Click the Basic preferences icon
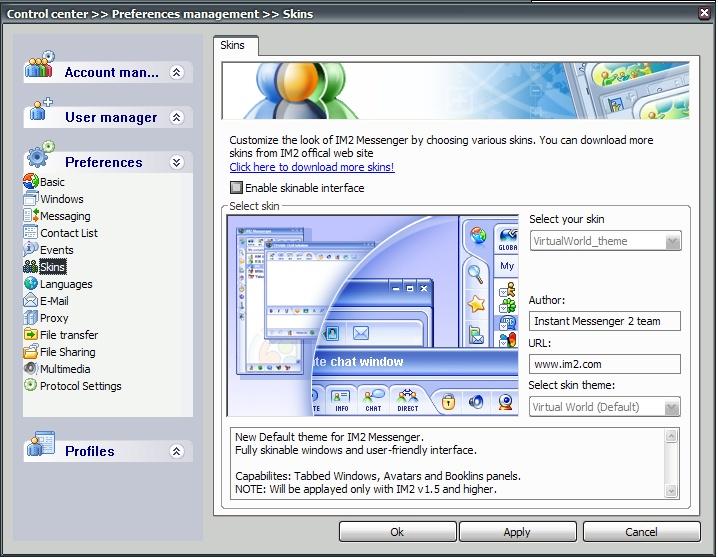Viewport: 718px width, 558px height. (31, 181)
